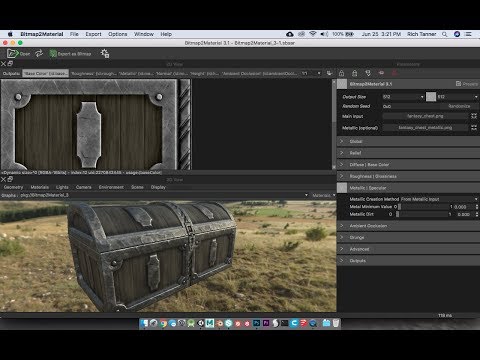Open the Window menu

click(144, 34)
